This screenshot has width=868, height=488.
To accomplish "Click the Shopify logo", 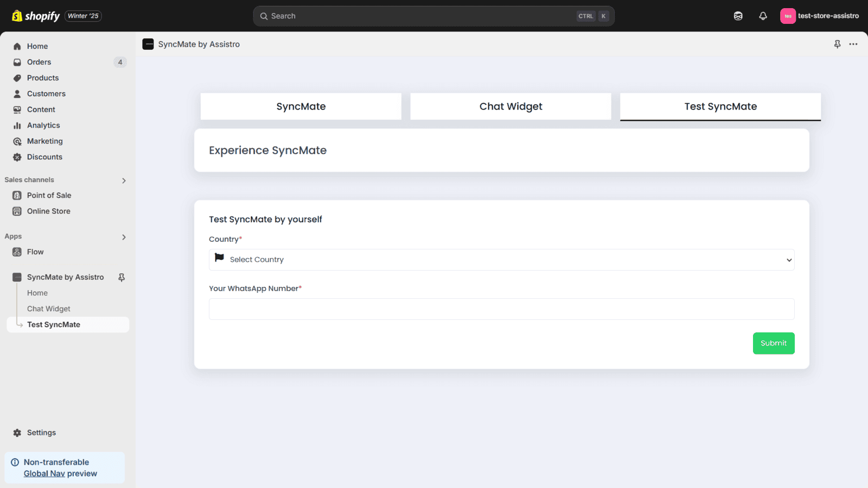I will (x=36, y=16).
